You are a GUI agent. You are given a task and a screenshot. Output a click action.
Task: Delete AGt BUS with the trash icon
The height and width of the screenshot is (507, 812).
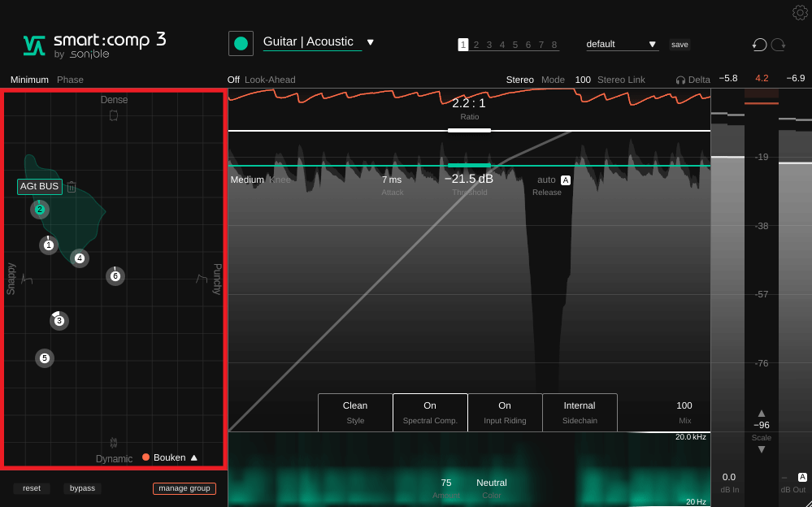(x=72, y=187)
